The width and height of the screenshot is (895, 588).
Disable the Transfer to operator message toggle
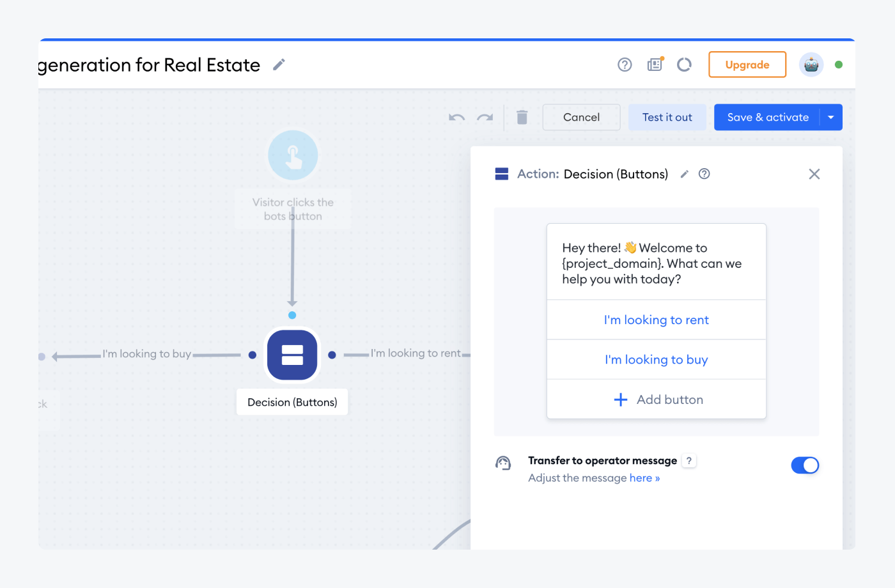coord(805,465)
